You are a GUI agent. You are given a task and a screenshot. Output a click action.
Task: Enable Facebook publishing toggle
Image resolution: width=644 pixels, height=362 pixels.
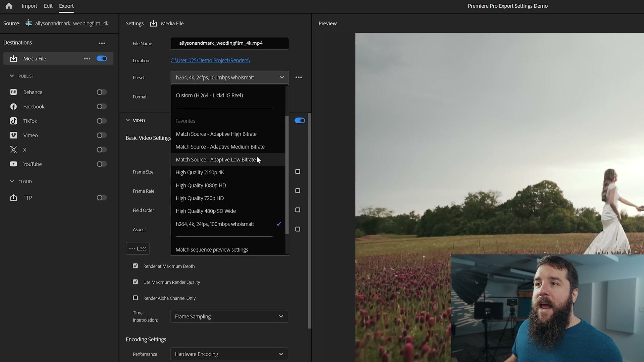(x=102, y=107)
